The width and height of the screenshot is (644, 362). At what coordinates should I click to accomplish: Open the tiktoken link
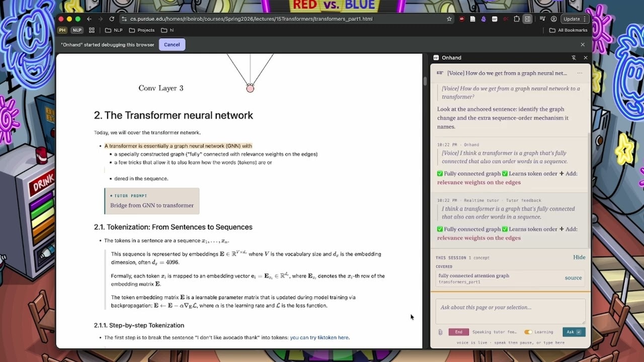coord(319,337)
